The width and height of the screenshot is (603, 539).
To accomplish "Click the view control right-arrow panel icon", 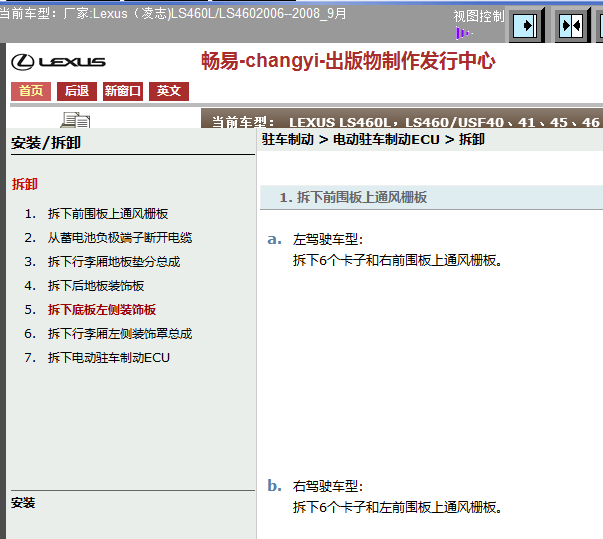I will [x=525, y=26].
